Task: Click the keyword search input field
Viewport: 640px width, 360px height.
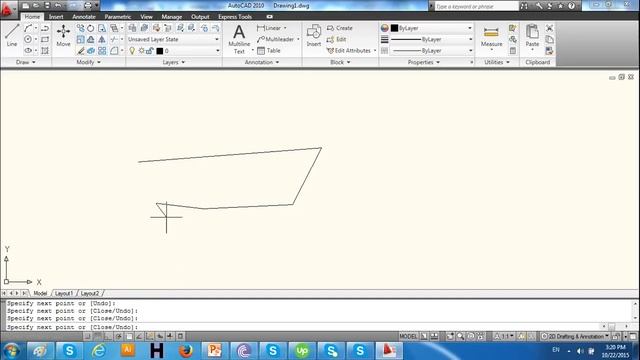Action: (476, 6)
